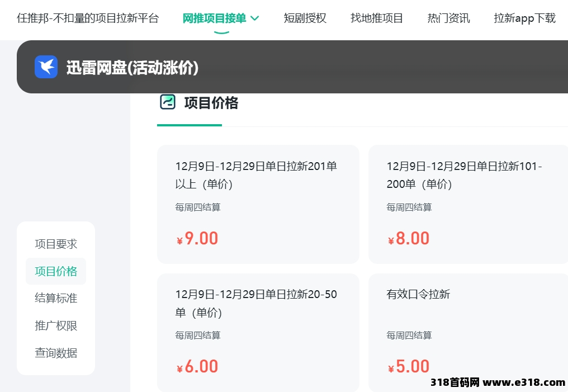Click the 任推邦 site title
This screenshot has height=392, width=568.
[x=88, y=18]
